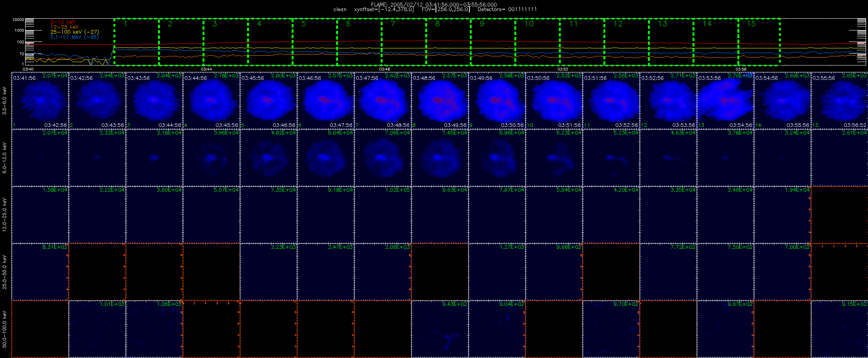868x358 pixels.
Task: Click the 03:48 time axis label
Action: (385, 69)
